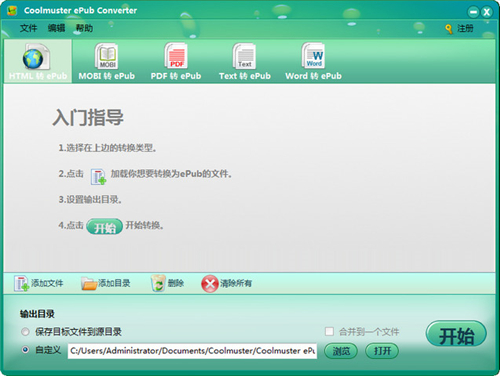Close the Coolmuster ePub Converter window

[x=487, y=13]
